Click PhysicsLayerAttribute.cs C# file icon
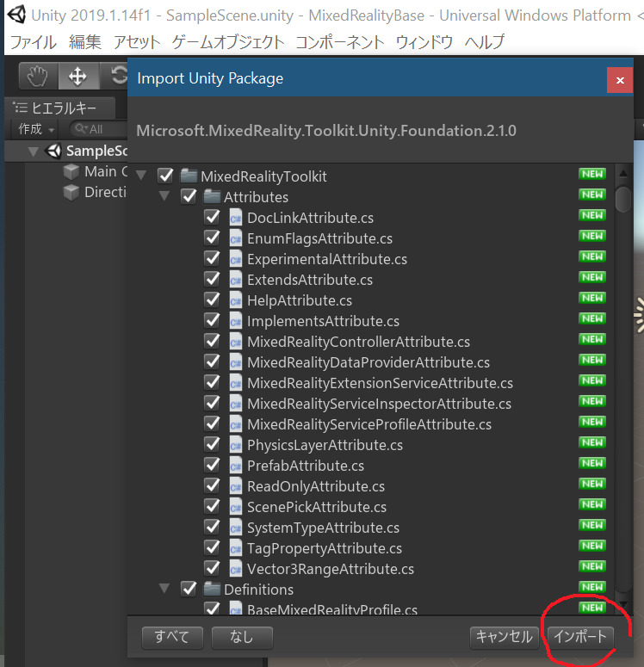The width and height of the screenshot is (644, 667). [235, 445]
